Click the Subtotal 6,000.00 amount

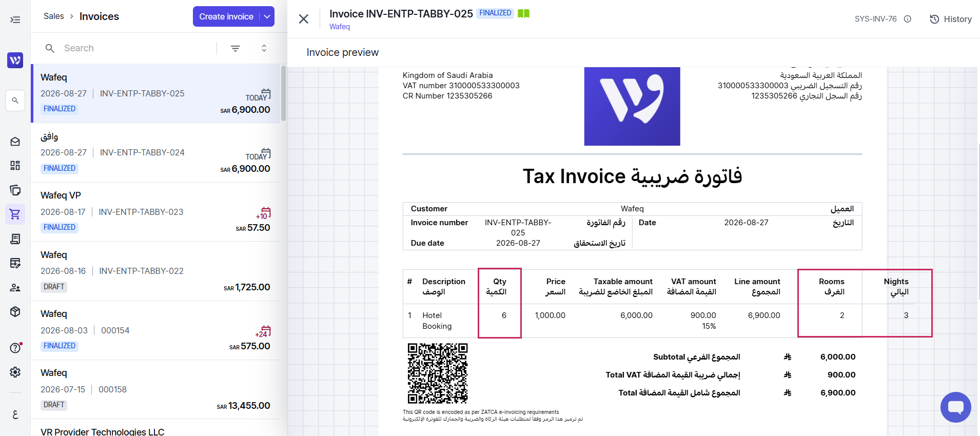[838, 357]
